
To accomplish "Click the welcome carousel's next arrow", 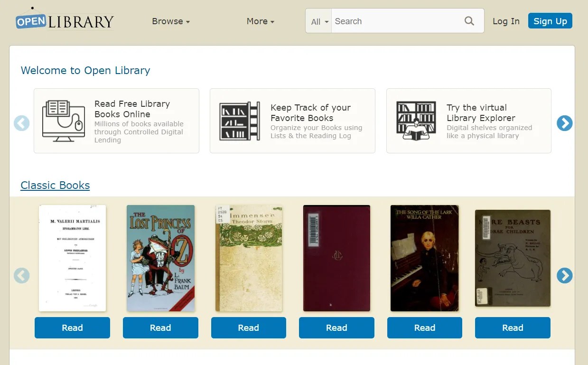I will (x=564, y=123).
